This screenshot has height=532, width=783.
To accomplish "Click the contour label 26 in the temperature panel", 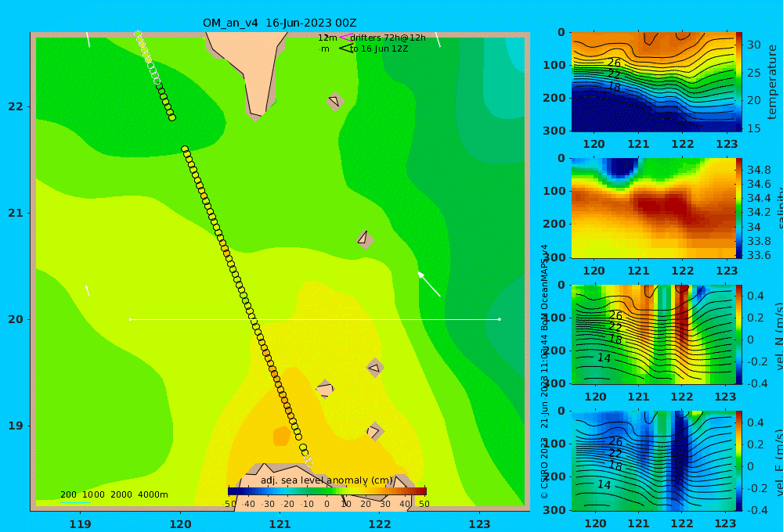I will click(614, 63).
